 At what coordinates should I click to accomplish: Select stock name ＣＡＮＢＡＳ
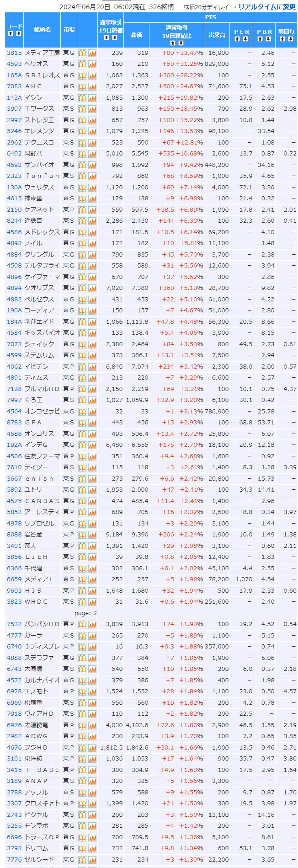tap(42, 501)
